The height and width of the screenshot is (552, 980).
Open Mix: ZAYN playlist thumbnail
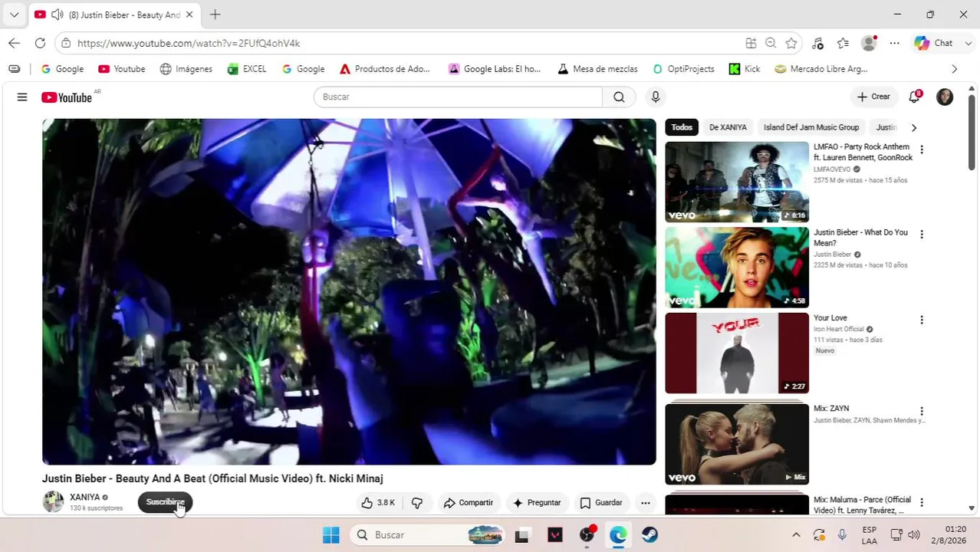tap(737, 443)
